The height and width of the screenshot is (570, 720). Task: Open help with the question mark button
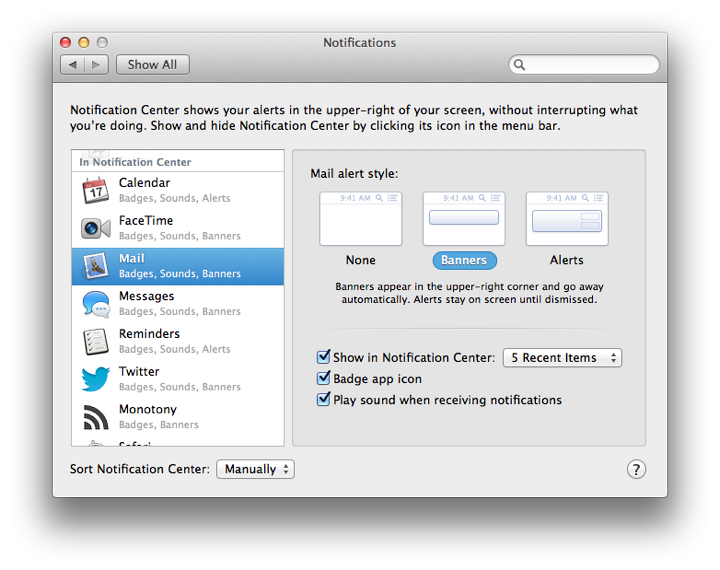(x=636, y=469)
